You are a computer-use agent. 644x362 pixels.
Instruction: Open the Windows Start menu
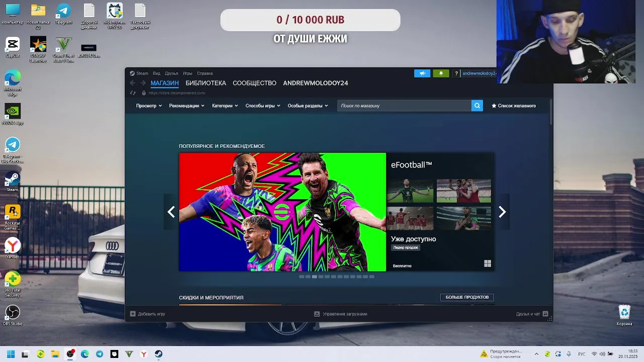[x=11, y=354]
